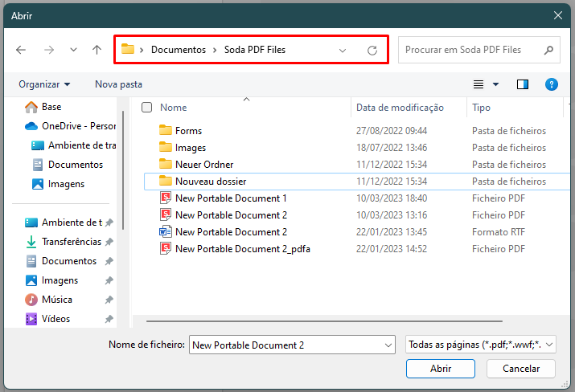The width and height of the screenshot is (575, 392).
Task: Click date 22/01/2023 14:52
Action: click(x=392, y=249)
